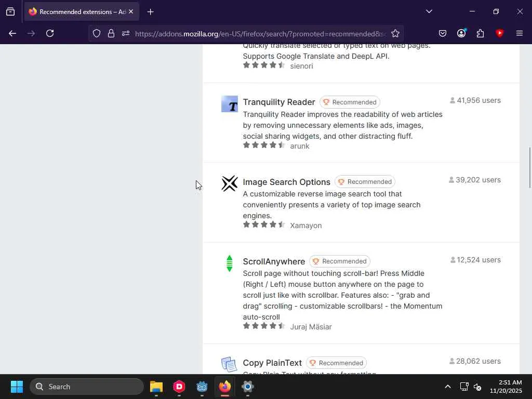Open the Copy PlainText add-on page
This screenshot has height=399, width=532.
click(272, 363)
